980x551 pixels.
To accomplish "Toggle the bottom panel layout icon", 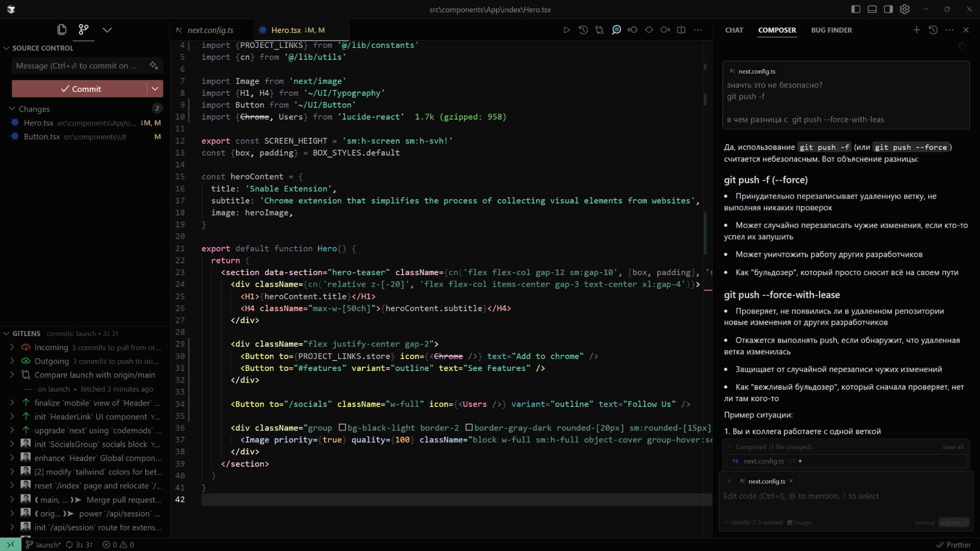I will 872,9.
